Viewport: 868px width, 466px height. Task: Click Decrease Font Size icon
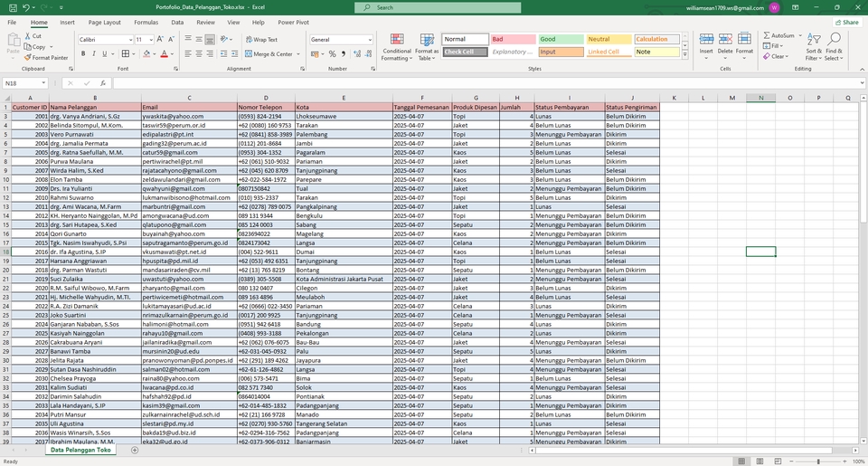tap(171, 39)
